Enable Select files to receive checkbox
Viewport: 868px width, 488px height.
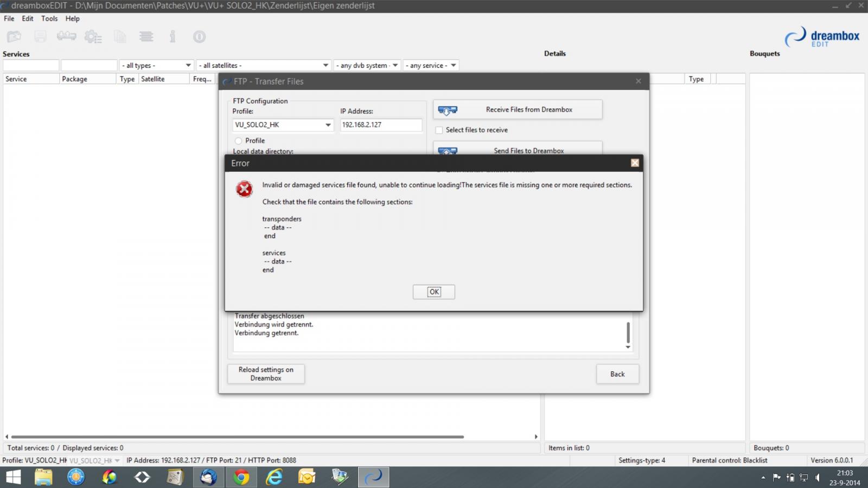coord(439,130)
